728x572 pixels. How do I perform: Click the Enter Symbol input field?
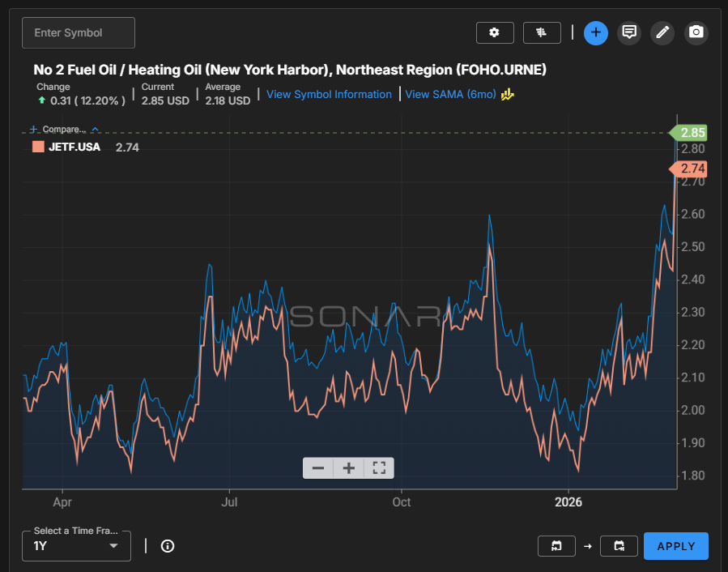79,33
